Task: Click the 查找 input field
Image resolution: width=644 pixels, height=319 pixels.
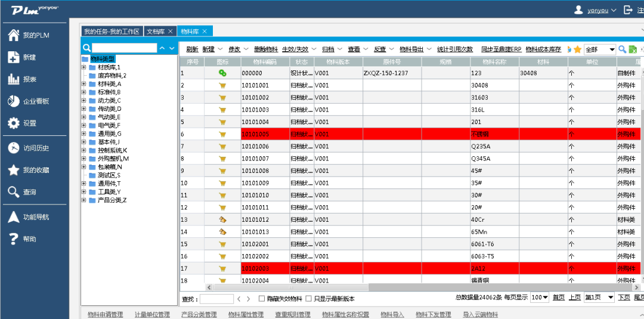Action: pos(216,299)
